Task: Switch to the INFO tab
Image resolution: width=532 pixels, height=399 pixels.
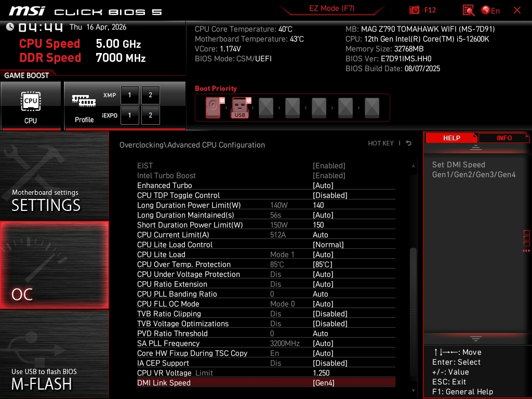Action: click(504, 138)
